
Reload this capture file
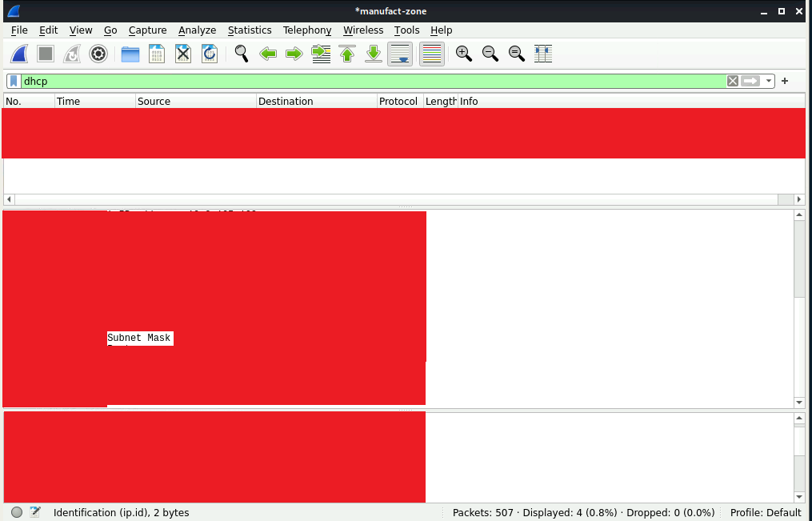point(210,54)
